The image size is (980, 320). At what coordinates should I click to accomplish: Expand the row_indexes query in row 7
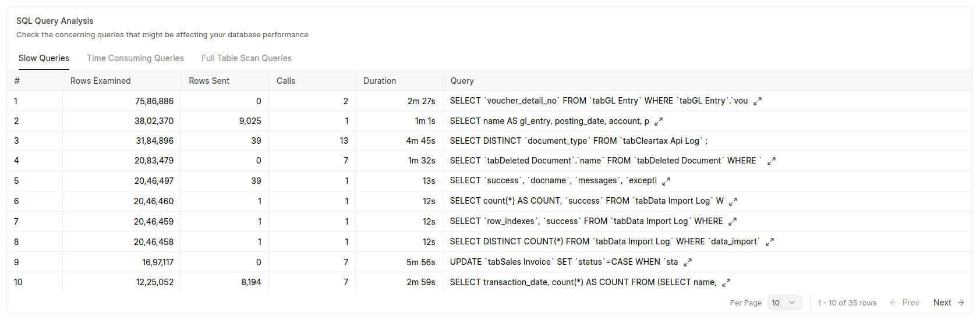click(733, 222)
